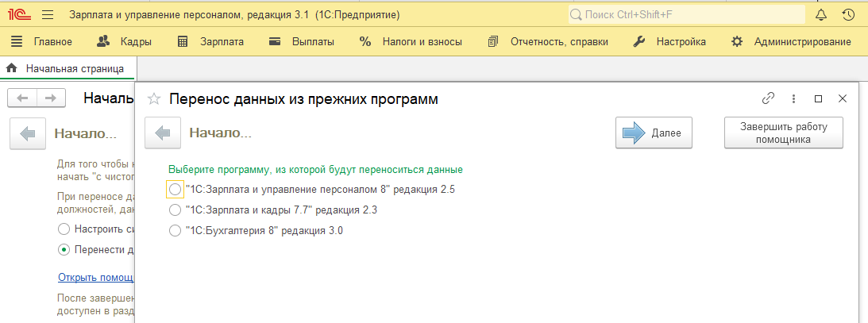Click the home icon on the Начальная страница tab
The height and width of the screenshot is (323, 868).
11,69
